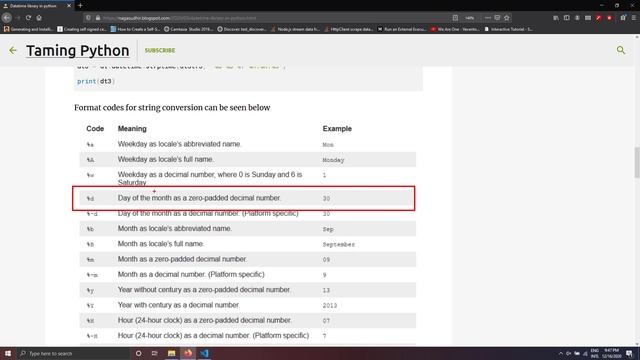Go to browser home page
This screenshot has height=360, width=640.
click(x=39, y=18)
